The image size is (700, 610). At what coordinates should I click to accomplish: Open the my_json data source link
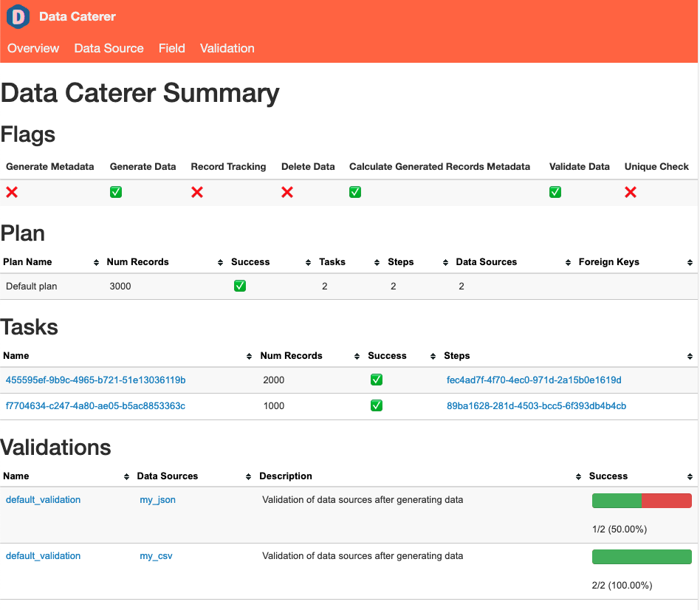click(157, 500)
